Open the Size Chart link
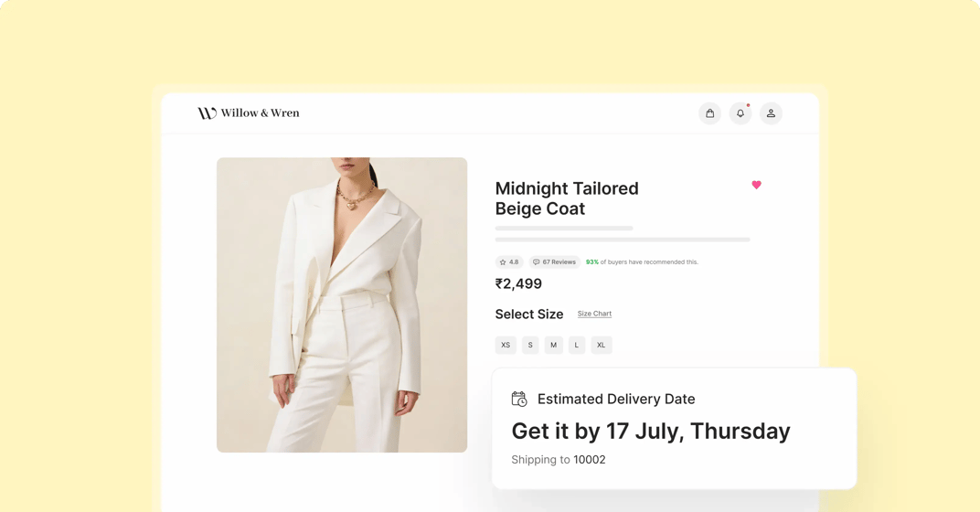The height and width of the screenshot is (512, 980). [x=594, y=314]
